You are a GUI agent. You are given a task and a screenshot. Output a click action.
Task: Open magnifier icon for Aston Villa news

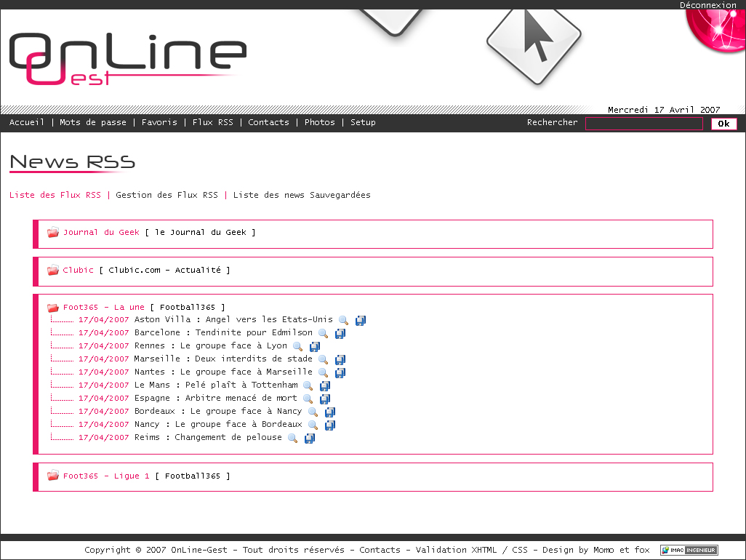(343, 320)
